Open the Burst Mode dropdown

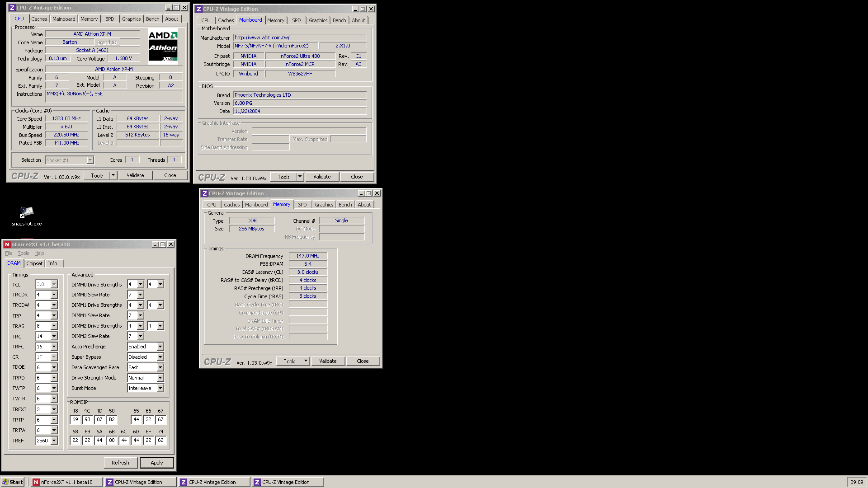click(x=160, y=388)
